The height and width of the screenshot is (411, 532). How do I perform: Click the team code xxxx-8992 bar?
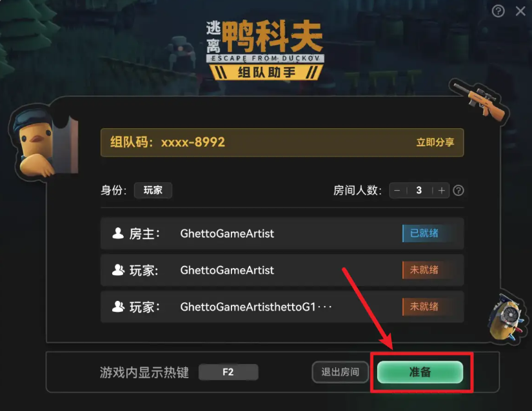282,142
